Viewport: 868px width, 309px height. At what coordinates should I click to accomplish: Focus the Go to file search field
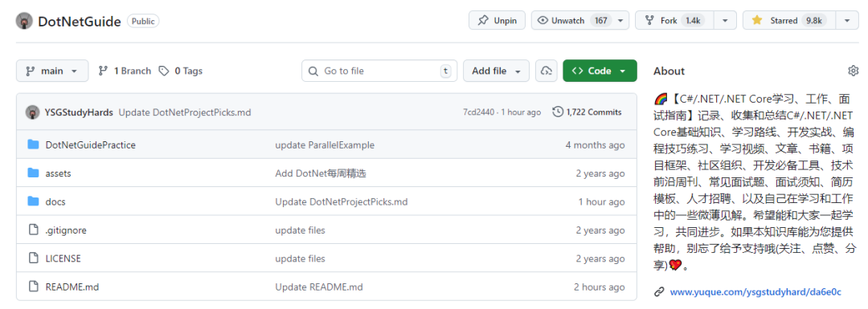[379, 71]
